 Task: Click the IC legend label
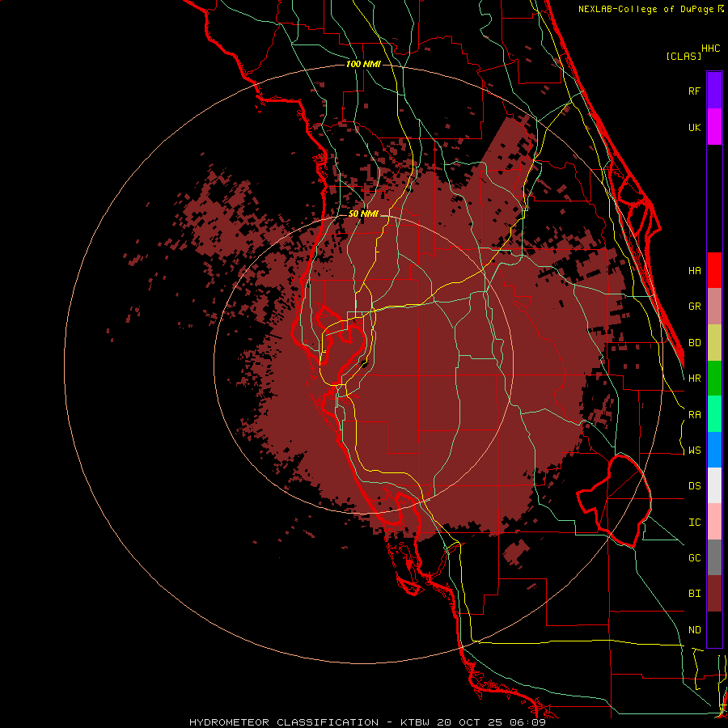pos(694,523)
